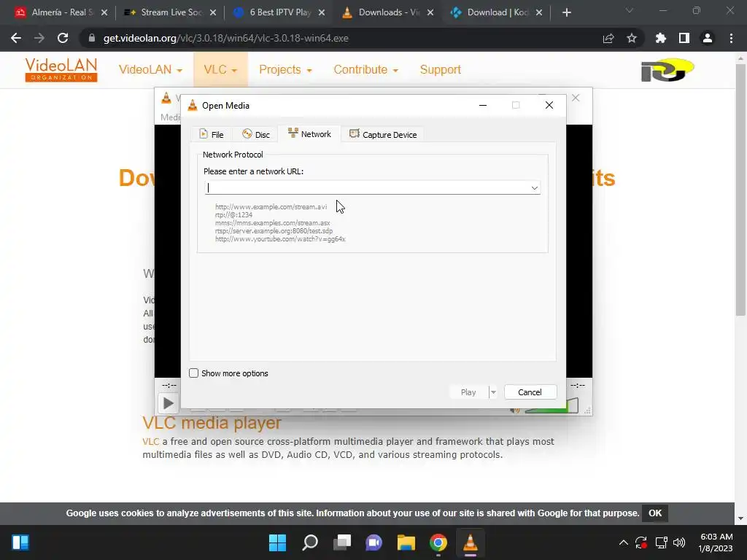Minimize the Open Media dialog
Screen dimensions: 747x560
[483, 105]
